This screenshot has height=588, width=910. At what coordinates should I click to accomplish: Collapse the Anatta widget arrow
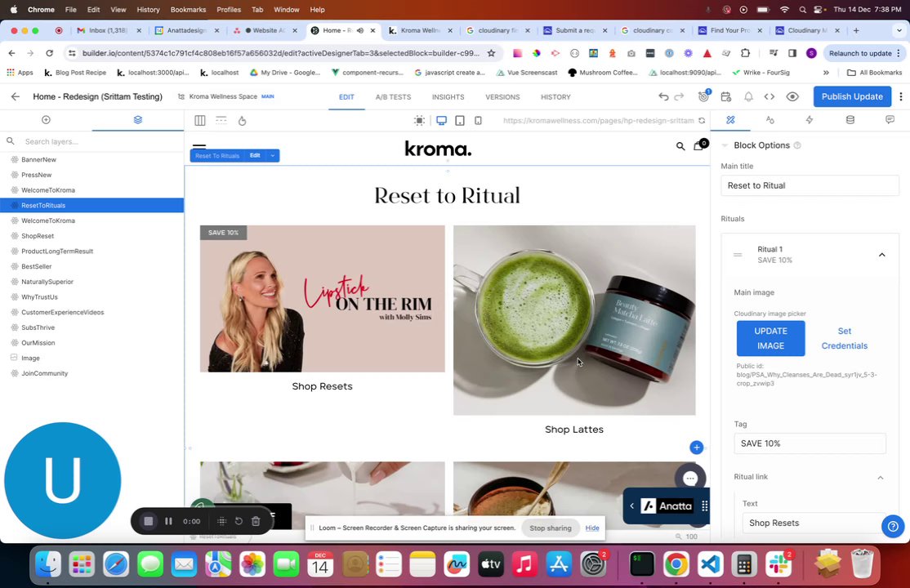click(x=632, y=506)
